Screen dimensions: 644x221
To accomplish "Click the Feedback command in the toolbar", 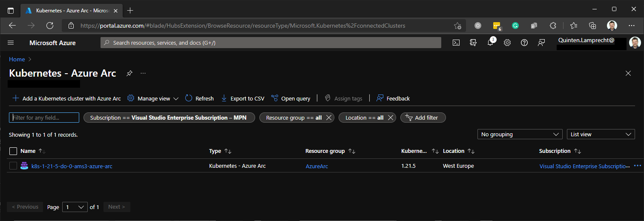I will (x=393, y=98).
